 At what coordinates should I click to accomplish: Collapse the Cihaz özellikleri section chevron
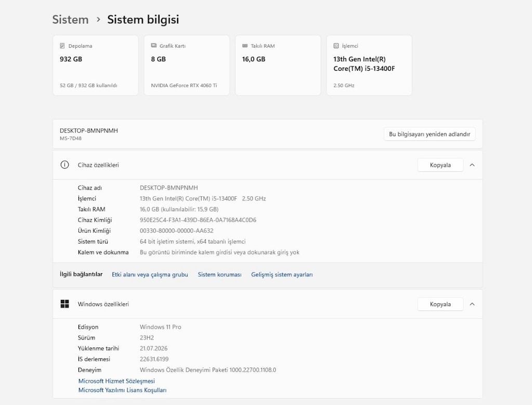[472, 165]
